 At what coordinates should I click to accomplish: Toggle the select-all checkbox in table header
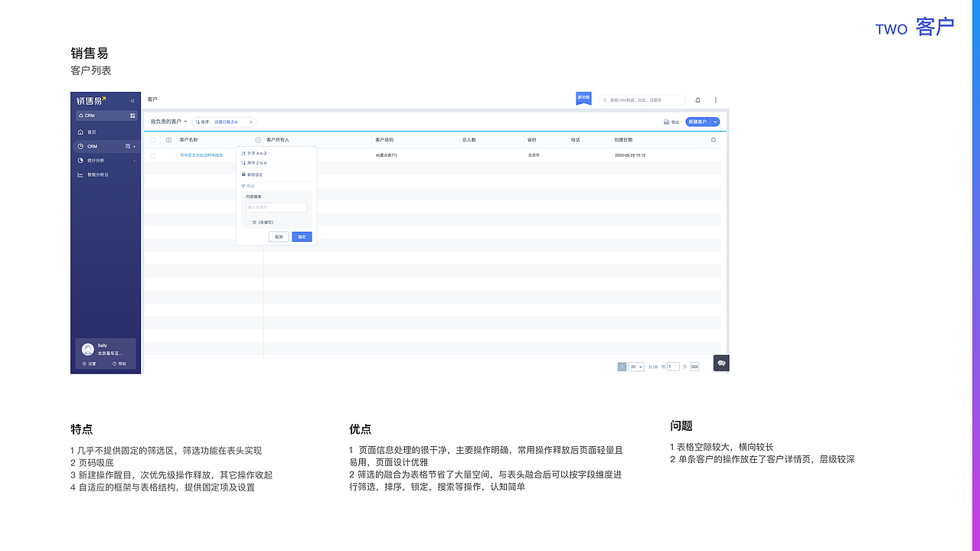tap(152, 140)
